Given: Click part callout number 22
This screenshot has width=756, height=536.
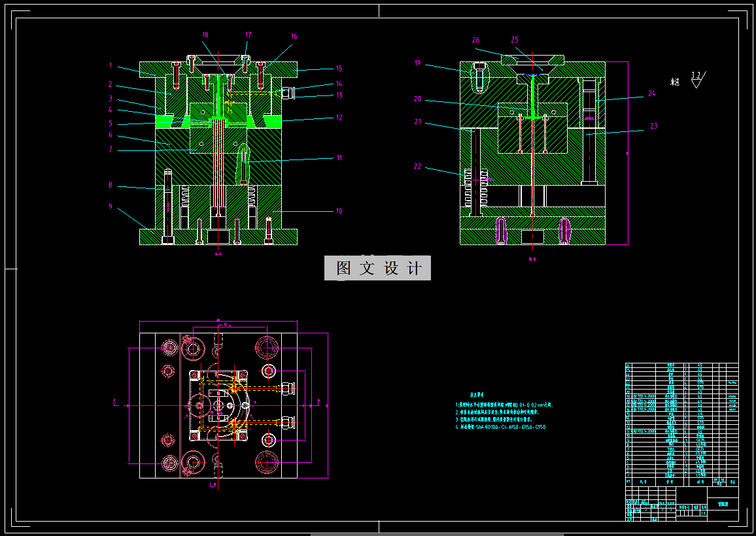Looking at the screenshot, I should point(417,166).
